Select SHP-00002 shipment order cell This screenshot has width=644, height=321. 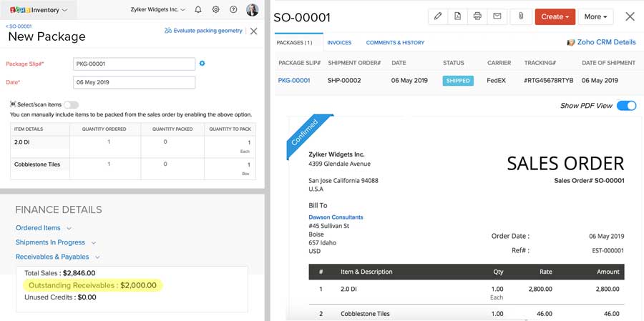click(x=344, y=81)
